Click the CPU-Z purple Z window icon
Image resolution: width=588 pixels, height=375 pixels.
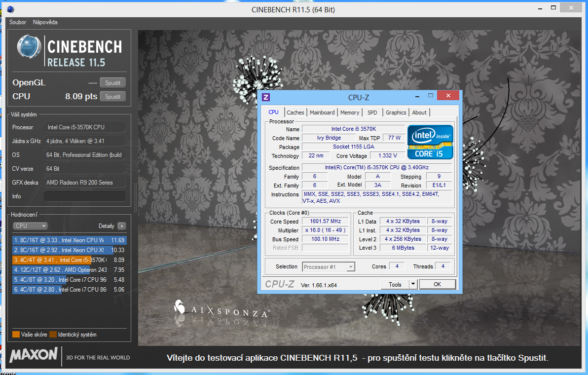click(x=265, y=98)
